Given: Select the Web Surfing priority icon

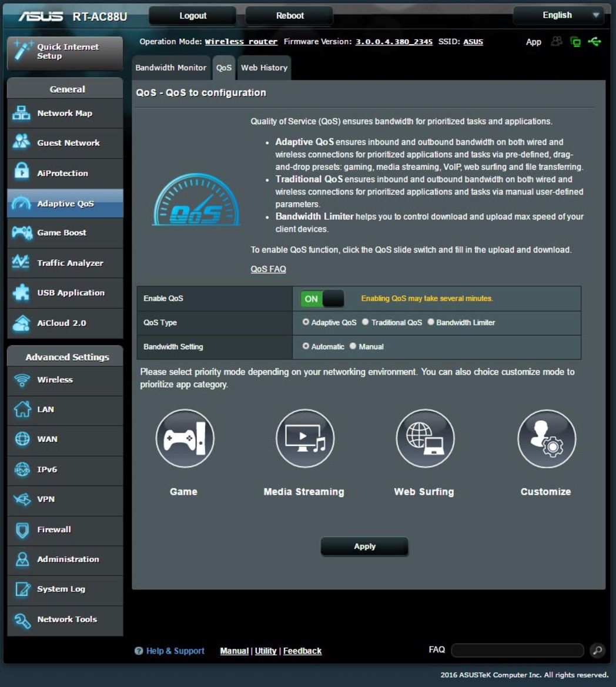Looking at the screenshot, I should [x=425, y=438].
